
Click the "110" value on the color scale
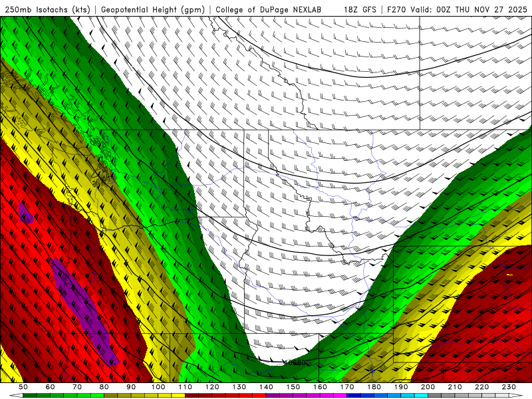[186, 387]
